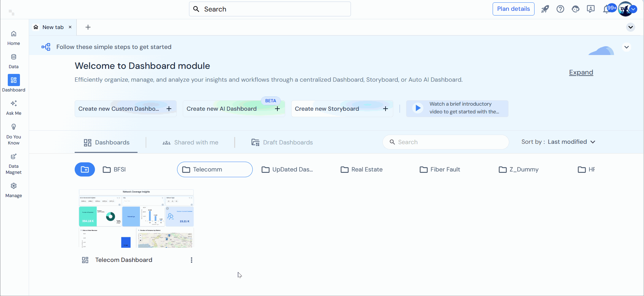
Task: Open the help question mark icon
Action: coord(560,9)
